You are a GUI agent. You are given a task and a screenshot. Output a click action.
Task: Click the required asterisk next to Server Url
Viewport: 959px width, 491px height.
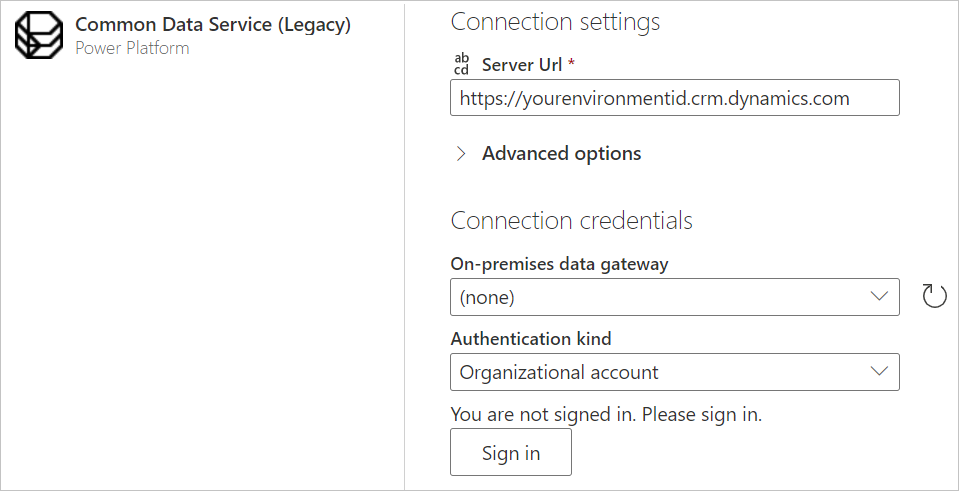pyautogui.click(x=571, y=65)
